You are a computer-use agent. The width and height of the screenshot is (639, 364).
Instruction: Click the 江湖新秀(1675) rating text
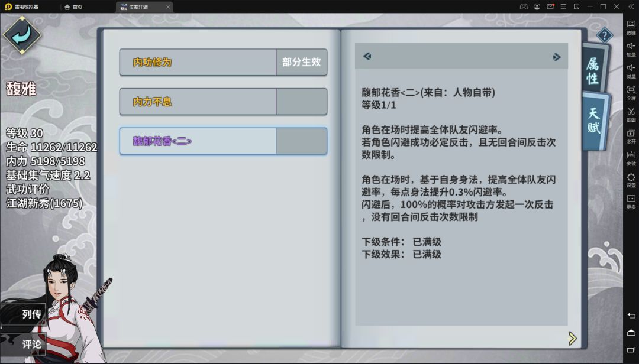[44, 203]
